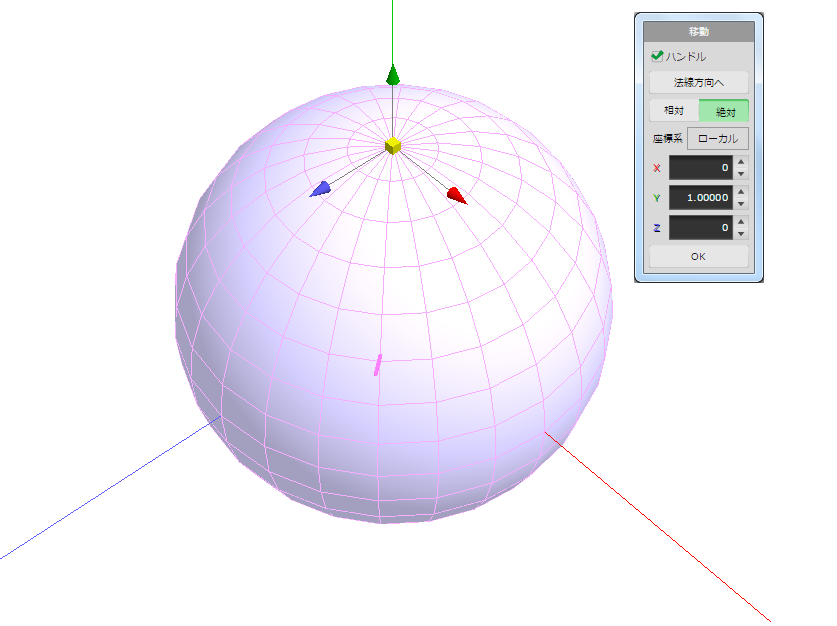Click the magenta marker on the sphere
Viewport: 837px width, 626px height.
pyautogui.click(x=378, y=365)
